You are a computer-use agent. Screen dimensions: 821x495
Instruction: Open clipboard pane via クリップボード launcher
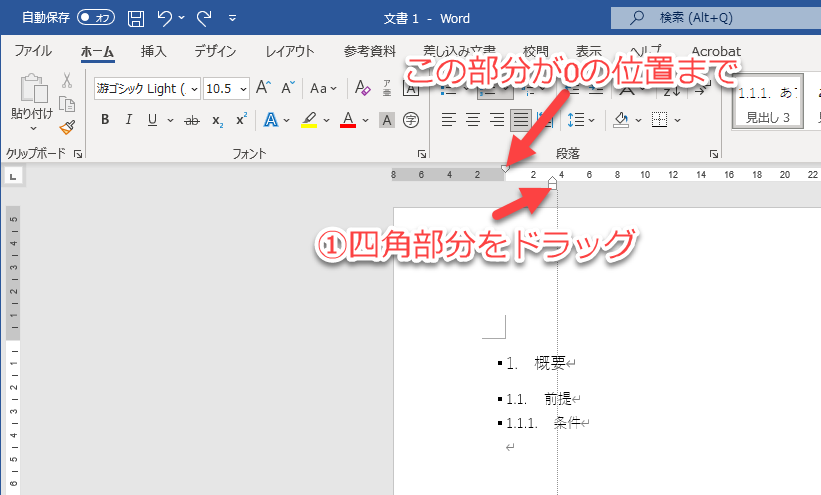pos(78,154)
